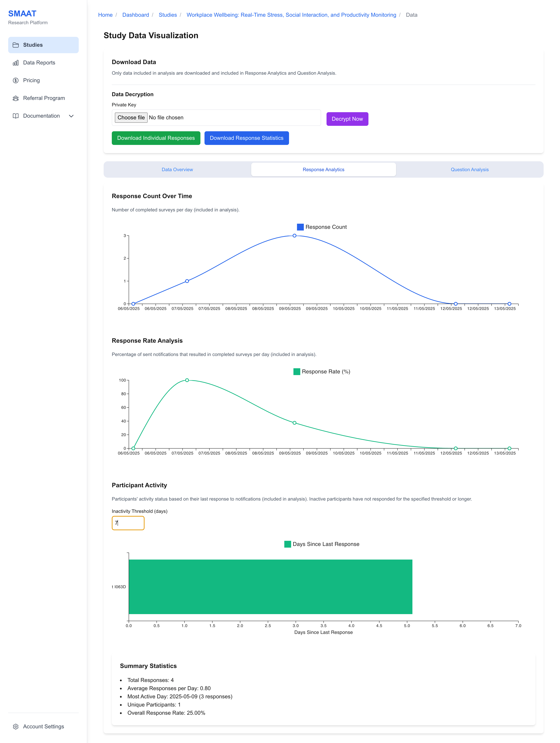Select the Referral Program people icon
This screenshot has width=560, height=743.
[x=16, y=98]
